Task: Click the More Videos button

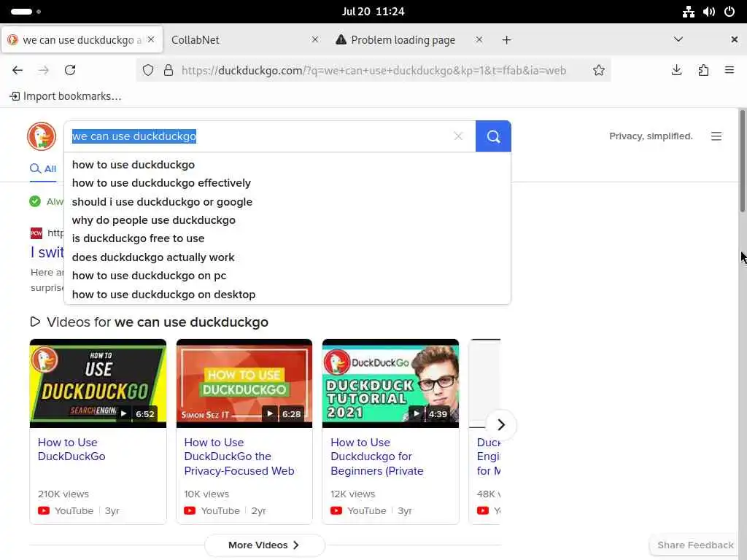Action: (264, 545)
